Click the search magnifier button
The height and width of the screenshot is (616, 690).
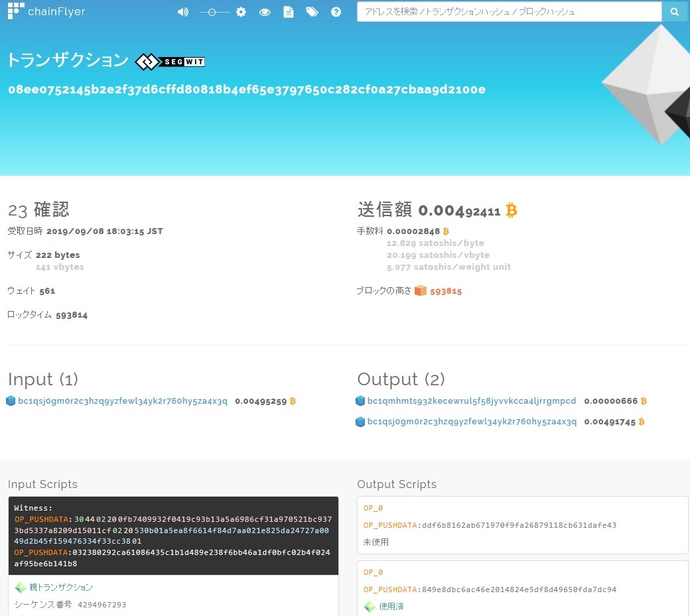674,12
